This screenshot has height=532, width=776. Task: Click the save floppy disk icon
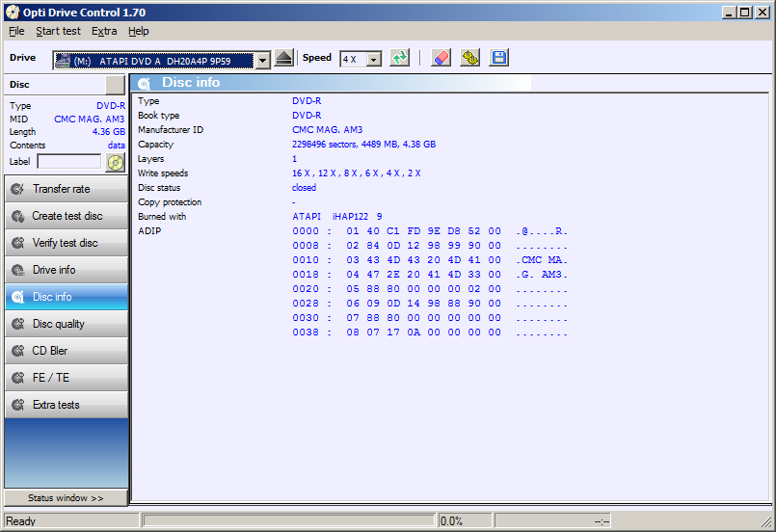point(499,58)
